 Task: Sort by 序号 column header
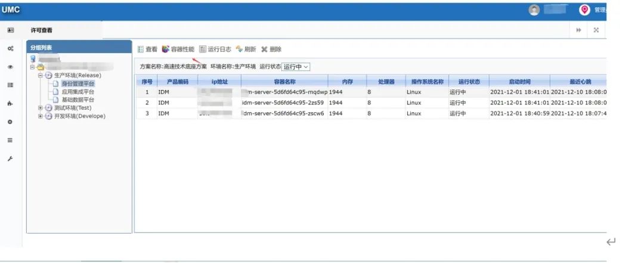click(x=147, y=82)
